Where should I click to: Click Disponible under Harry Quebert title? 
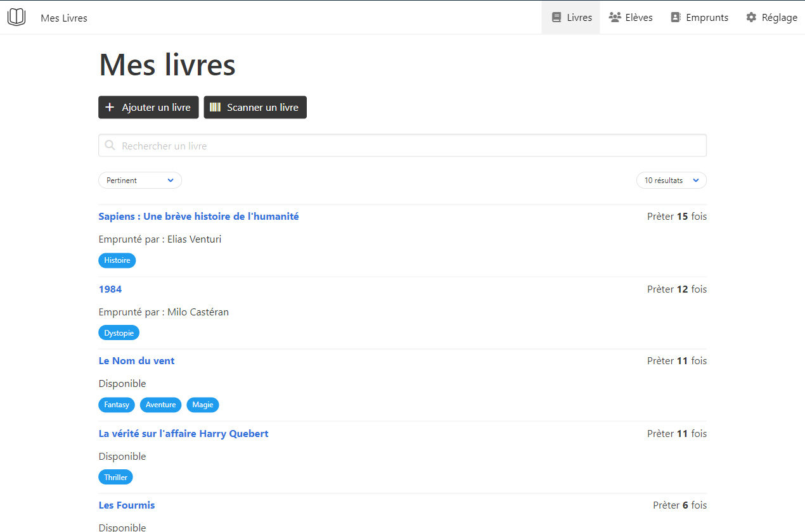click(x=122, y=457)
